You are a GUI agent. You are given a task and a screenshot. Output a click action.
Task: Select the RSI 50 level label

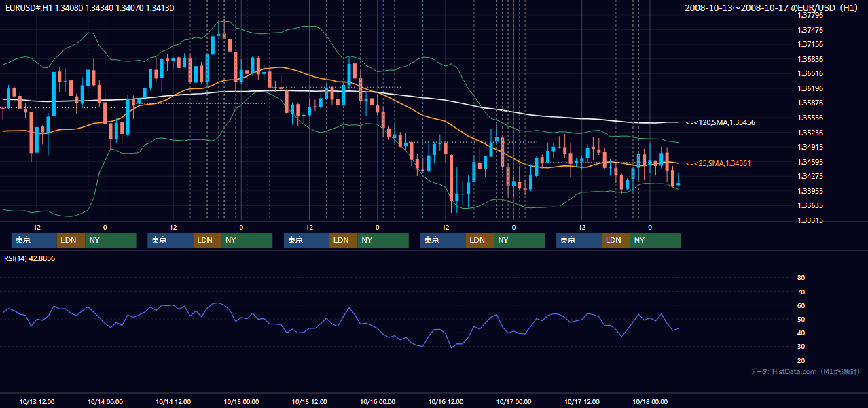(801, 319)
